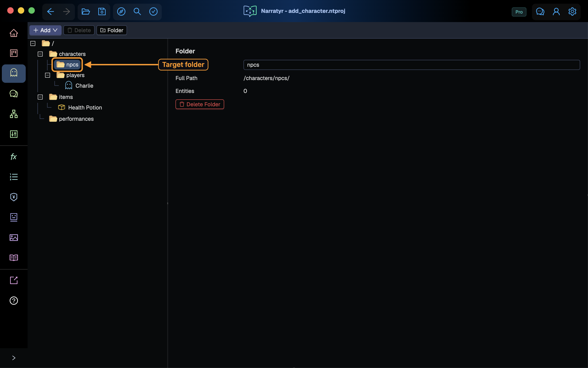Select the ghost Characters sidebar icon

[14, 73]
